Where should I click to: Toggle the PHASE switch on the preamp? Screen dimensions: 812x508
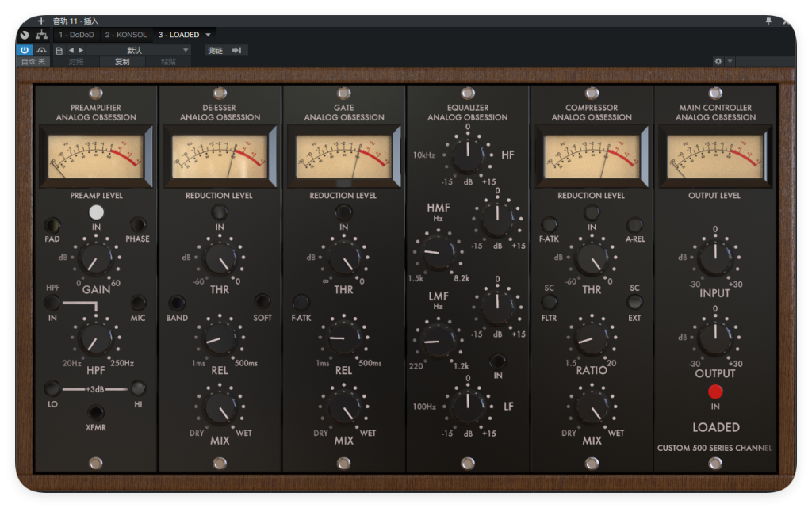(138, 225)
